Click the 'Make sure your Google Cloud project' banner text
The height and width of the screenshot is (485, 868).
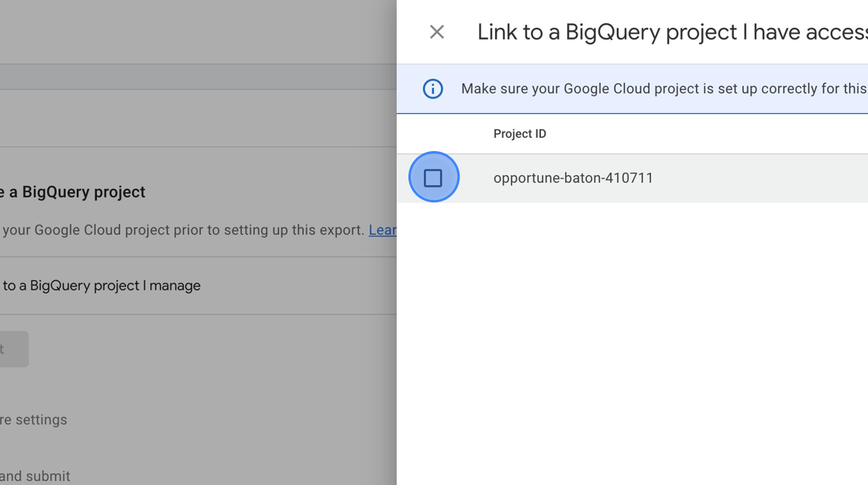[x=664, y=88]
